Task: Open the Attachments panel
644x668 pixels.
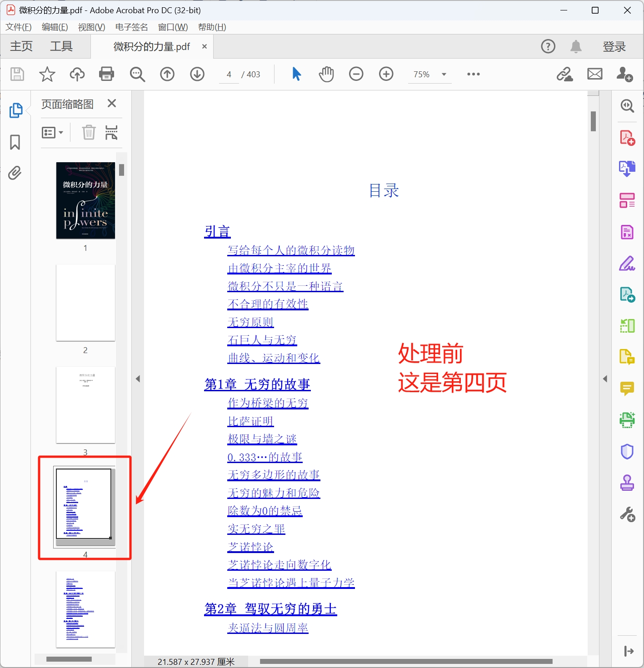Action: [15, 173]
